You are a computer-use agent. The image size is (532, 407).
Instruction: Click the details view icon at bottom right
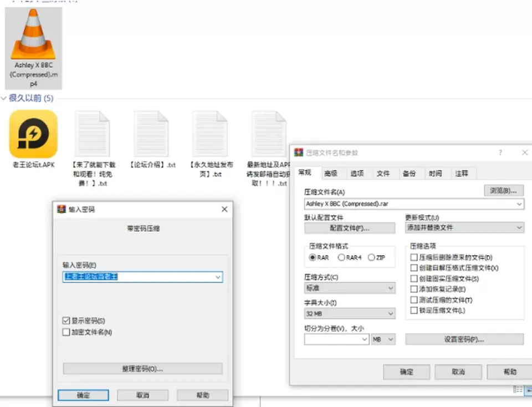pos(518,390)
